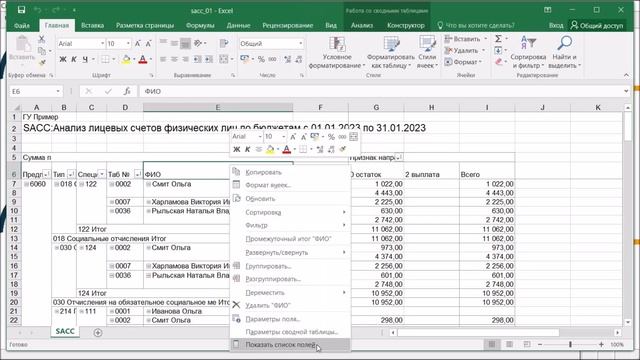Choose fill color bucket in ribbon
This screenshot has width=640, height=360.
click(x=126, y=60)
